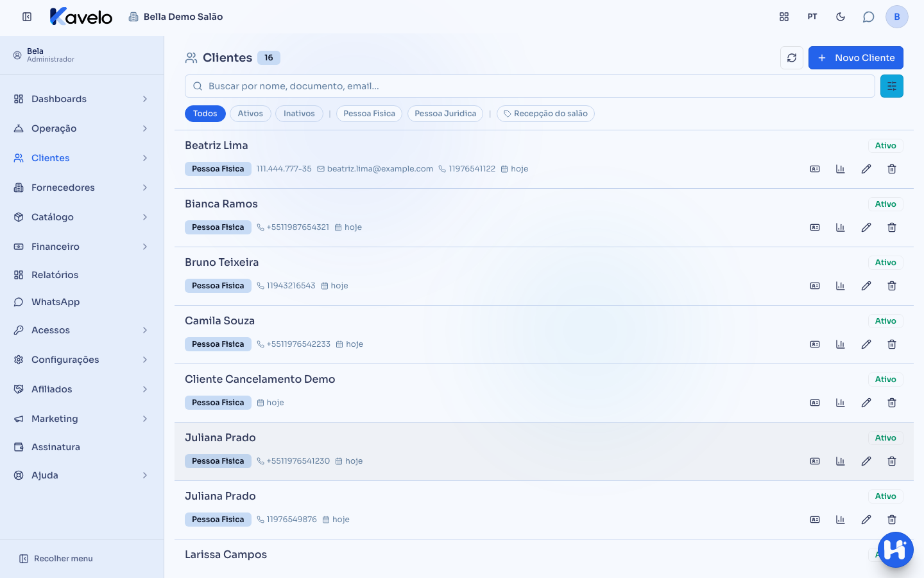
Task: Expand the Dashboards menu
Action: [x=81, y=99]
